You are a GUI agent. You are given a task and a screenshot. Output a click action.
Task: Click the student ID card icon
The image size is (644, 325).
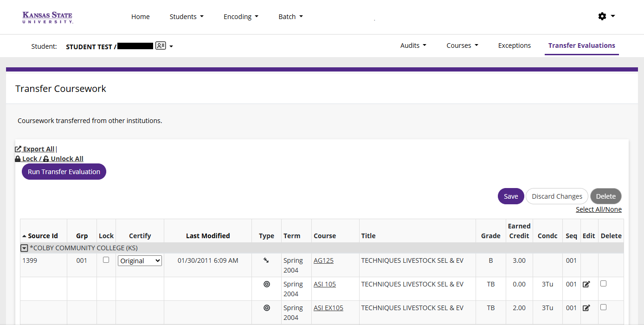[161, 45]
